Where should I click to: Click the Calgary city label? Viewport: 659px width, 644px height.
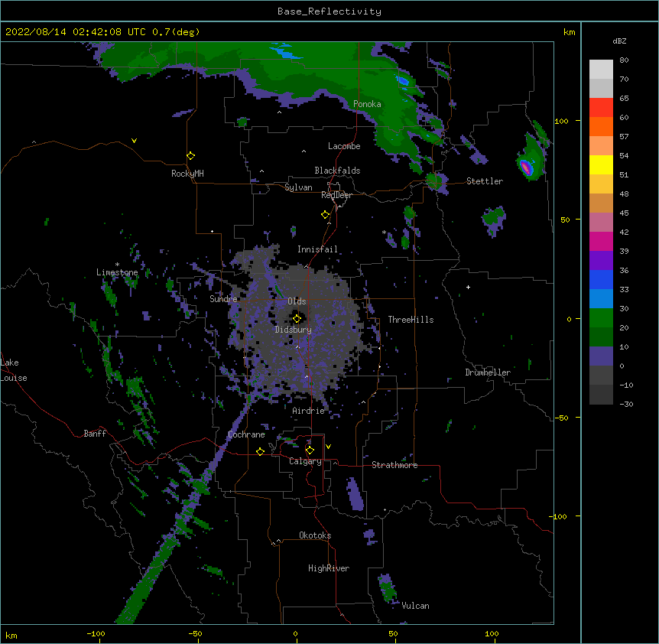pos(305,461)
